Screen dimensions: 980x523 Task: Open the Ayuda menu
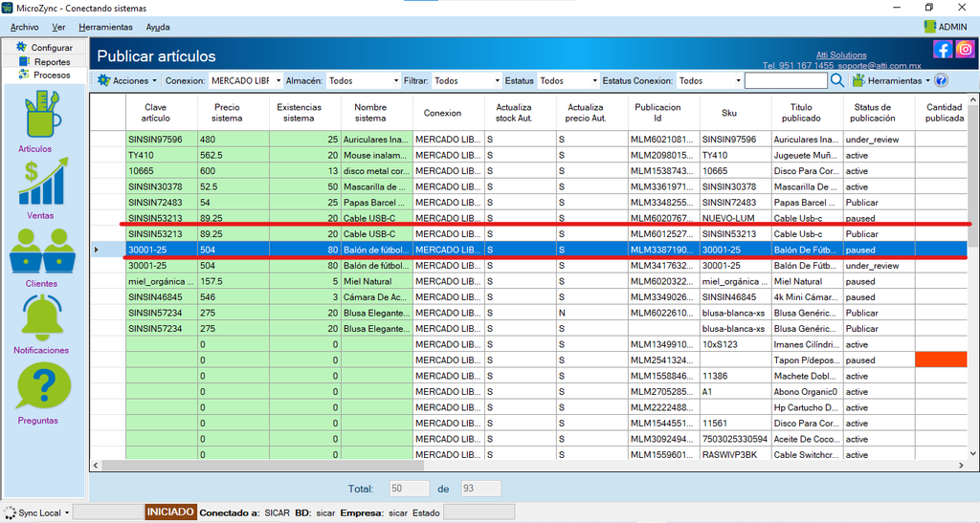pyautogui.click(x=158, y=27)
